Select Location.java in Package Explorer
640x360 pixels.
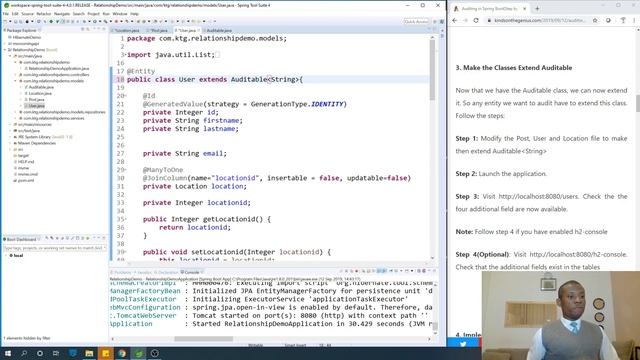[40, 93]
